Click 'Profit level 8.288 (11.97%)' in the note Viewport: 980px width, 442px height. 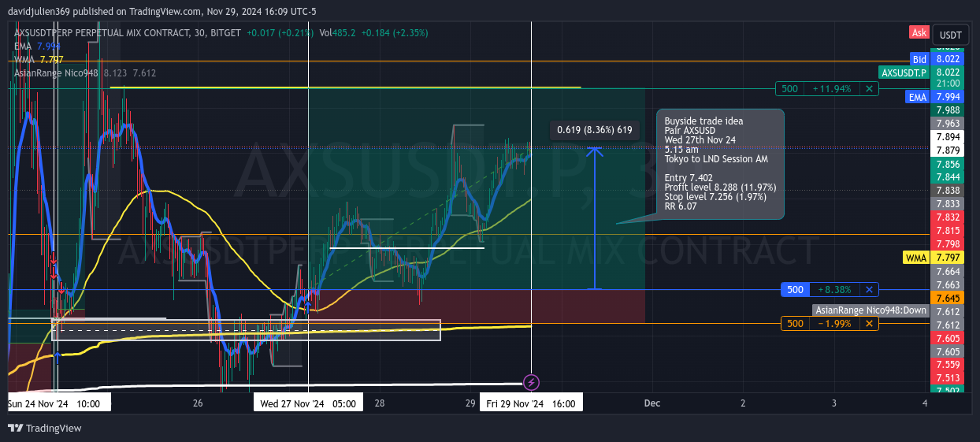click(720, 188)
